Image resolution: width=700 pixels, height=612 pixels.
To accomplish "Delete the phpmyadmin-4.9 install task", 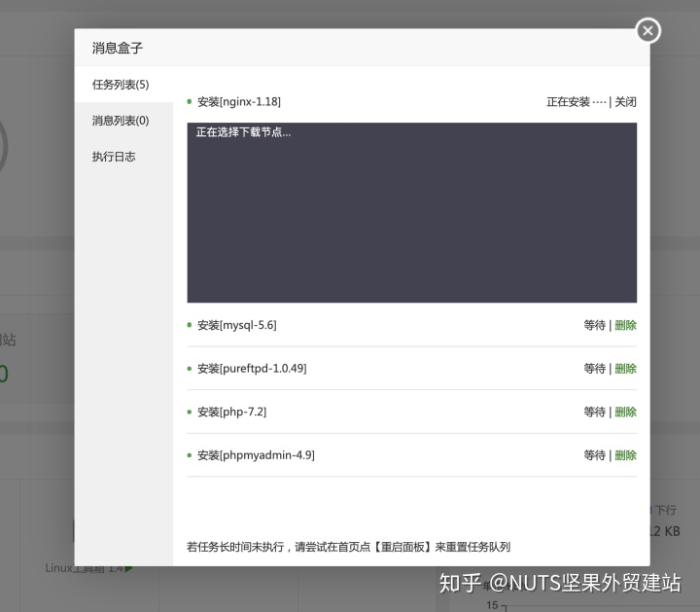I will (625, 455).
